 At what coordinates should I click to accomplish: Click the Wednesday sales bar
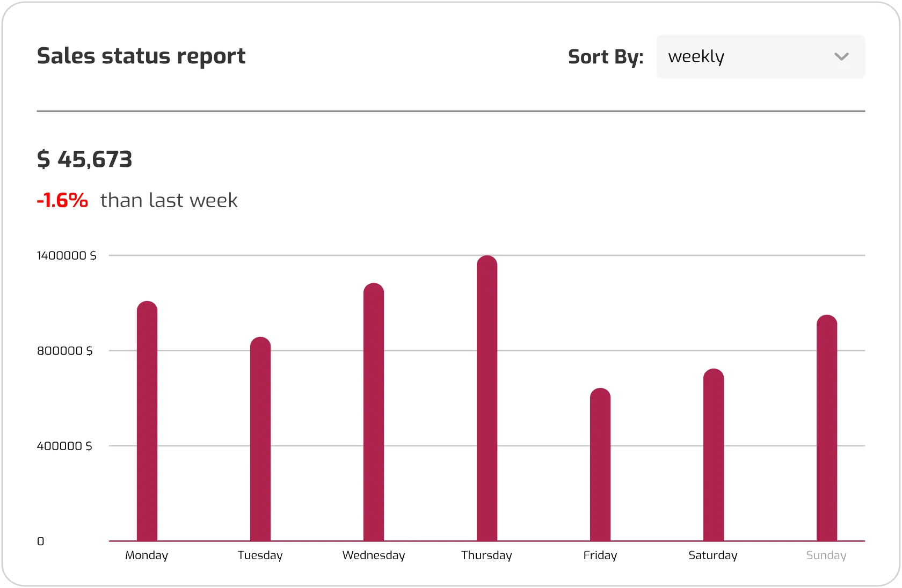click(374, 412)
